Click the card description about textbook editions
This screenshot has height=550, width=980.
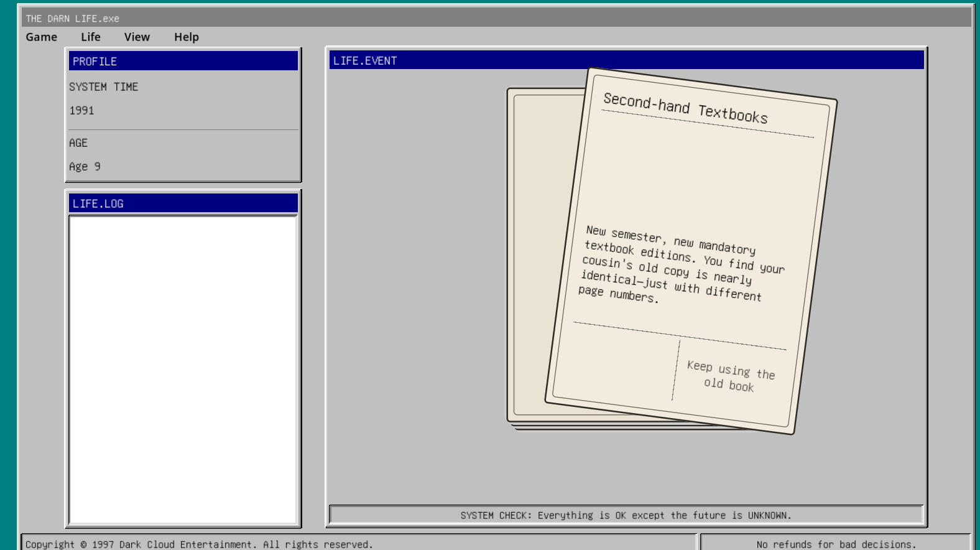point(681,264)
